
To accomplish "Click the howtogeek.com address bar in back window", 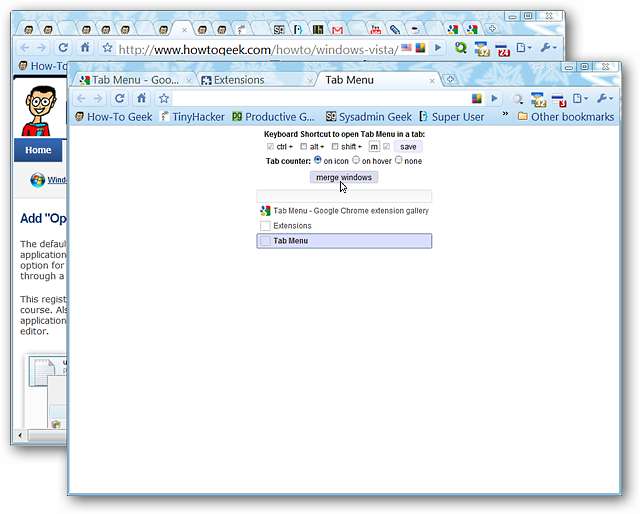I will pos(257,49).
